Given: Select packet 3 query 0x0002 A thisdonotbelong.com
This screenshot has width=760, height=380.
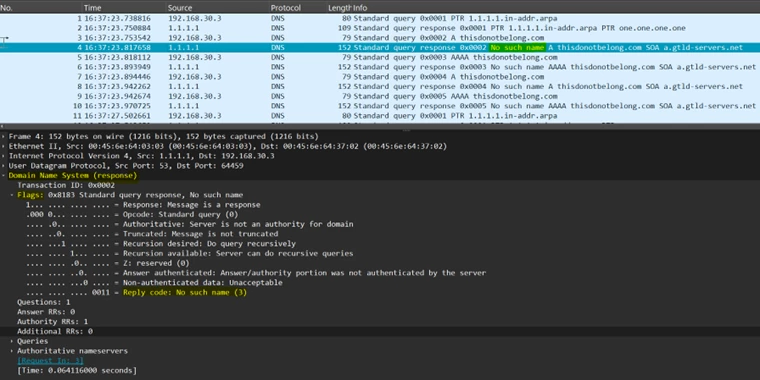Looking at the screenshot, I should pos(380,38).
